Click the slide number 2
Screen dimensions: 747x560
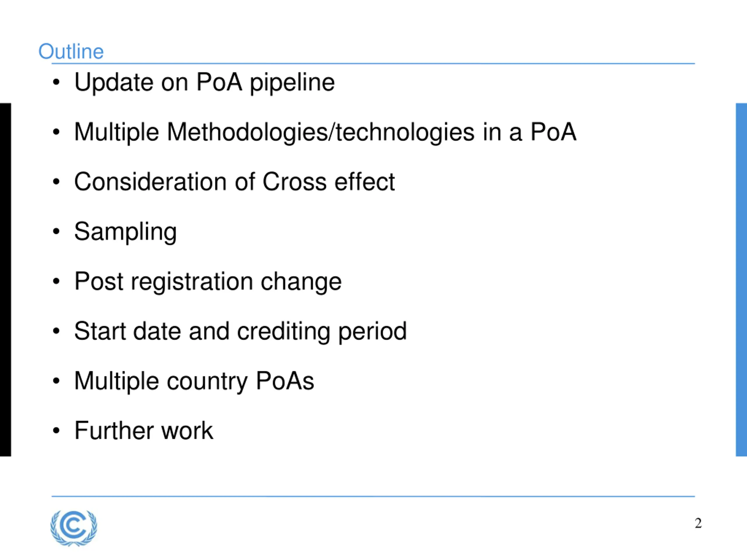tap(698, 523)
